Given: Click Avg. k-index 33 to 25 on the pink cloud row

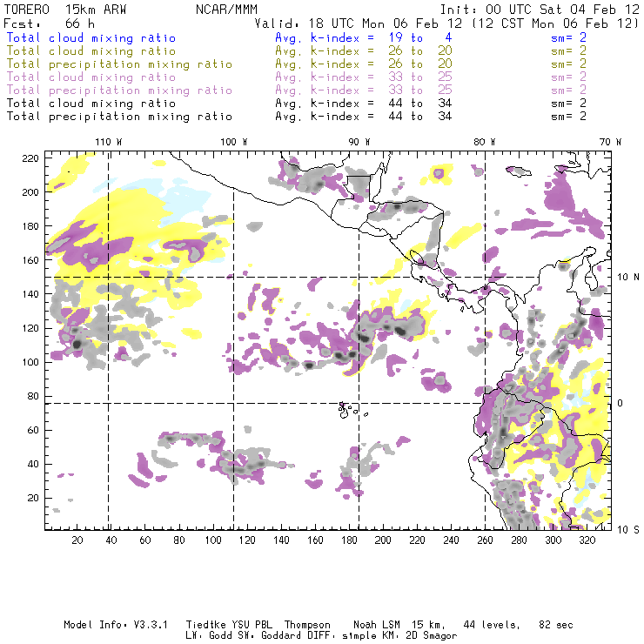Looking at the screenshot, I should click(364, 77).
